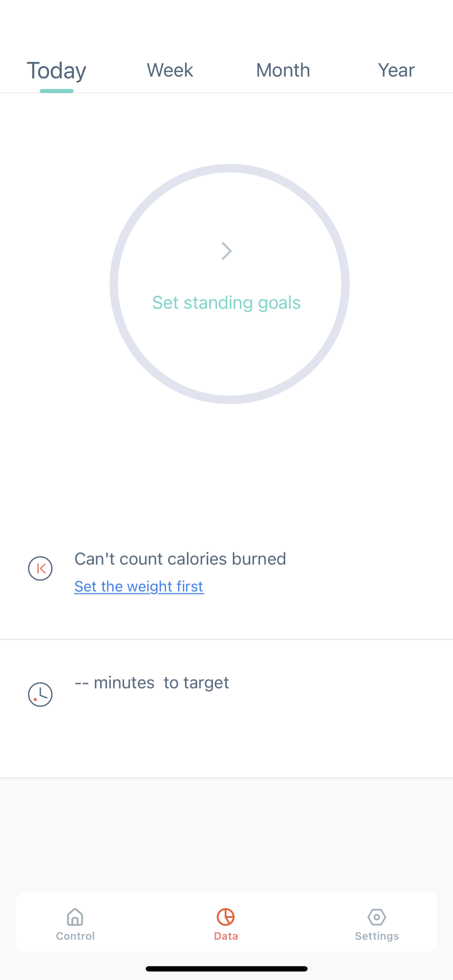Image resolution: width=453 pixels, height=980 pixels.
Task: Tap the minutes to target row
Action: [x=226, y=709]
